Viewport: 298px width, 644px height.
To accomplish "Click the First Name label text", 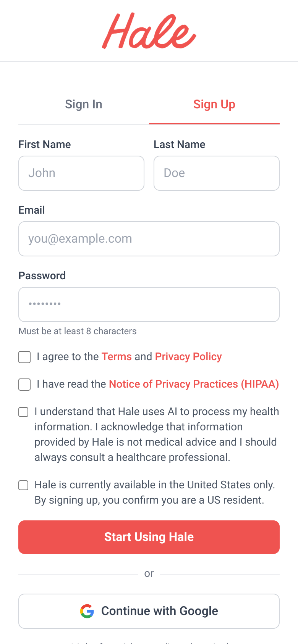I will point(45,145).
